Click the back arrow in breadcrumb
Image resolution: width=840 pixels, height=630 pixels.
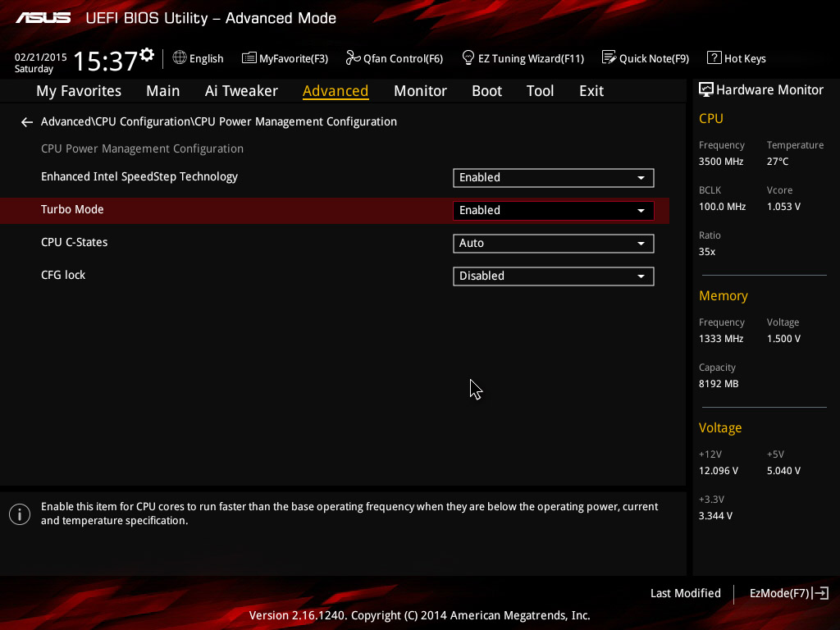pyautogui.click(x=27, y=123)
